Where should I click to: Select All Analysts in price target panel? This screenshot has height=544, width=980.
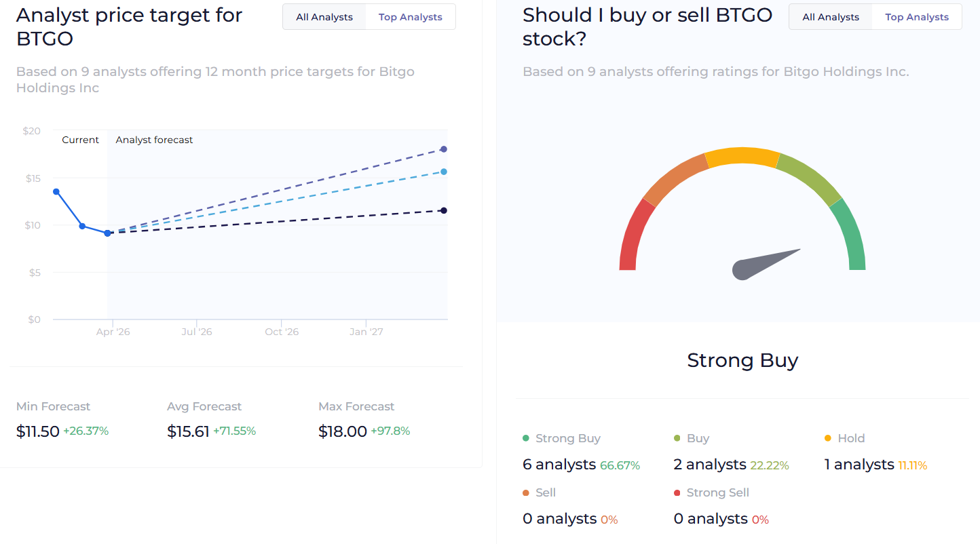(324, 17)
